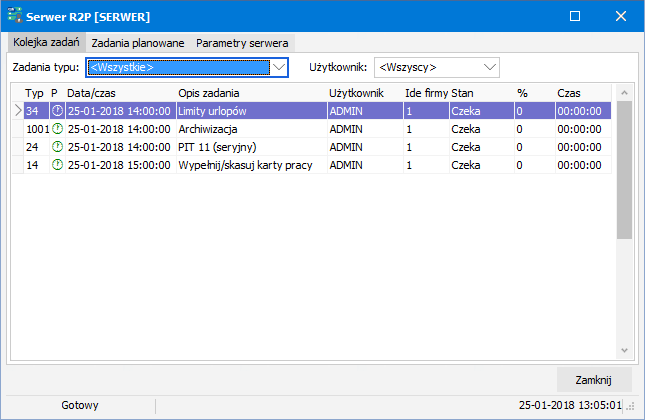This screenshot has height=420, width=645.
Task: Click the row indicator arrow in the first row
Action: [17, 111]
